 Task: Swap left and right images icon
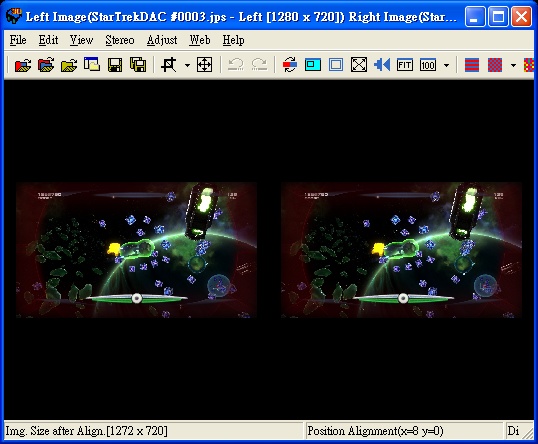[290, 65]
